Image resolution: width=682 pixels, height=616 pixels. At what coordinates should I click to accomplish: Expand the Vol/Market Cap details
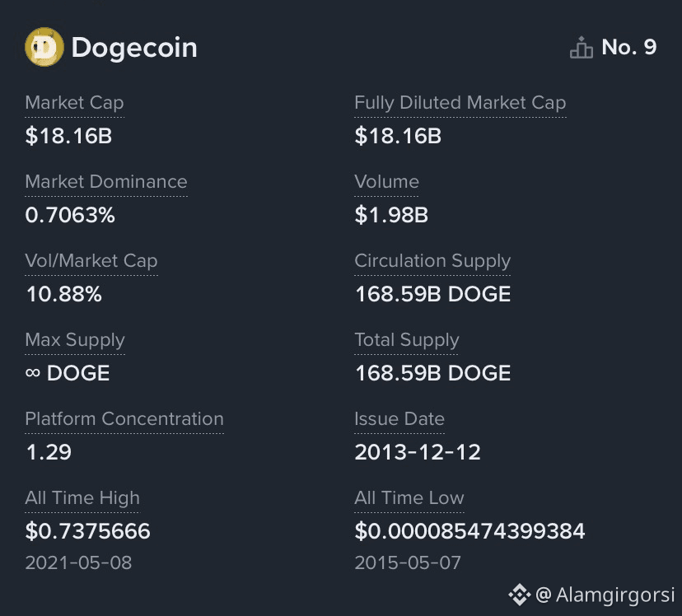[x=91, y=260]
